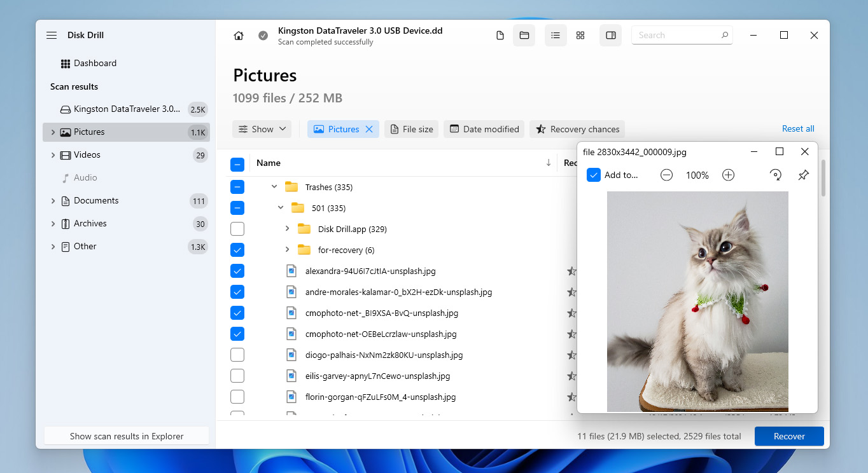Click the scan completed checkmark status icon
The width and height of the screenshot is (868, 473).
pos(263,36)
